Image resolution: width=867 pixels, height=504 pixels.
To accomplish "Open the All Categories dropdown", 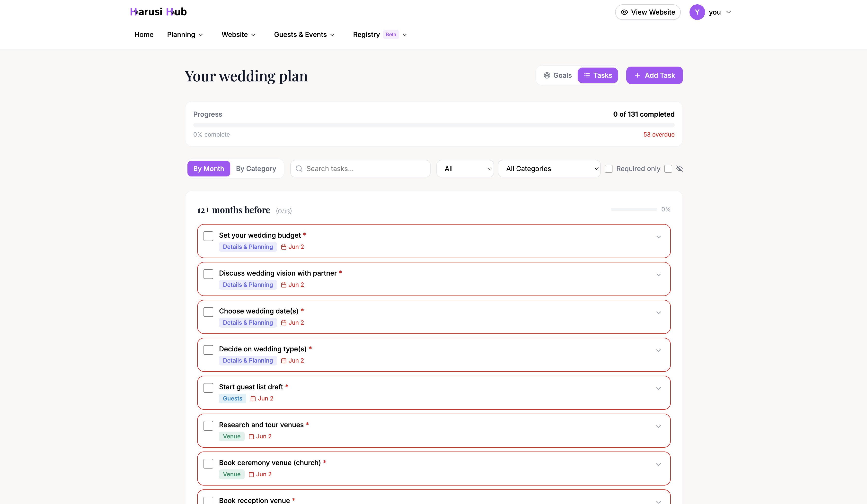I will [x=549, y=168].
